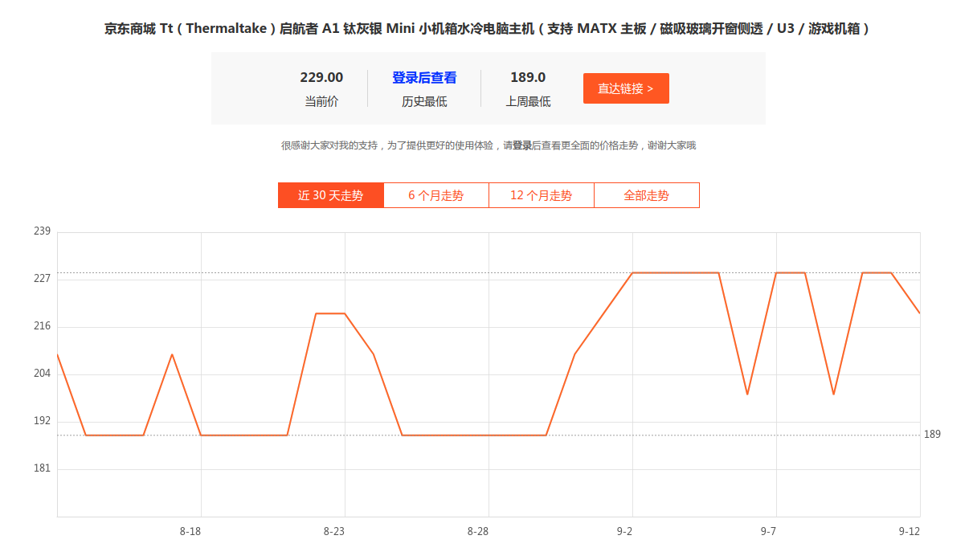Show the 全部走势 full history tab
Image resolution: width=973 pixels, height=560 pixels.
click(646, 195)
